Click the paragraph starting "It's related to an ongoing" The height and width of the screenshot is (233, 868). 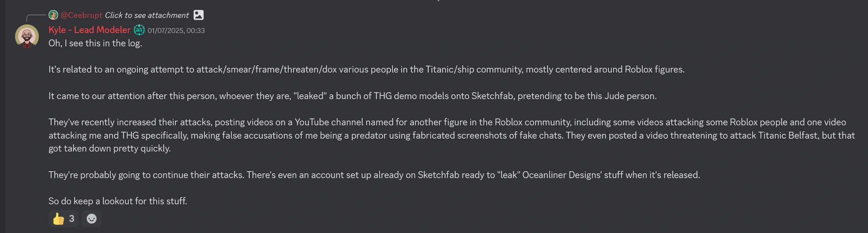coord(366,70)
